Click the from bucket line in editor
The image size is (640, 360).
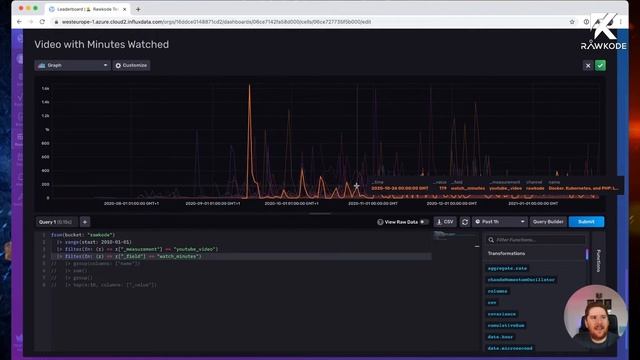tap(83, 235)
